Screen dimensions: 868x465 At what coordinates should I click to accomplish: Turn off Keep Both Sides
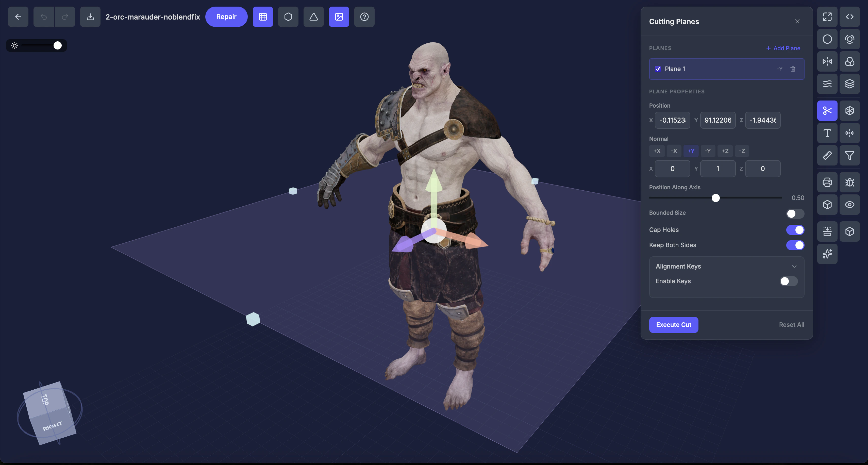[795, 245]
